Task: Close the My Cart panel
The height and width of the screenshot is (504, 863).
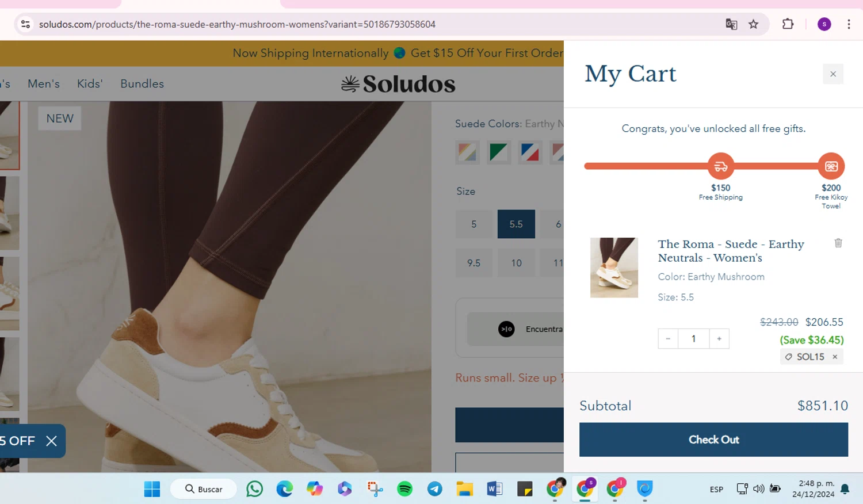Action: pos(833,74)
